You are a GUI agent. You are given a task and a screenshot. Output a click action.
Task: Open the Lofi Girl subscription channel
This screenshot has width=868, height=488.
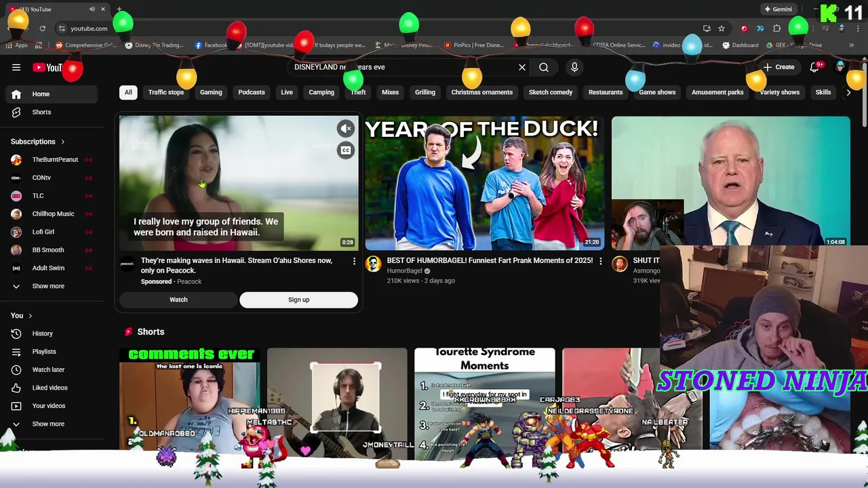tap(52, 232)
